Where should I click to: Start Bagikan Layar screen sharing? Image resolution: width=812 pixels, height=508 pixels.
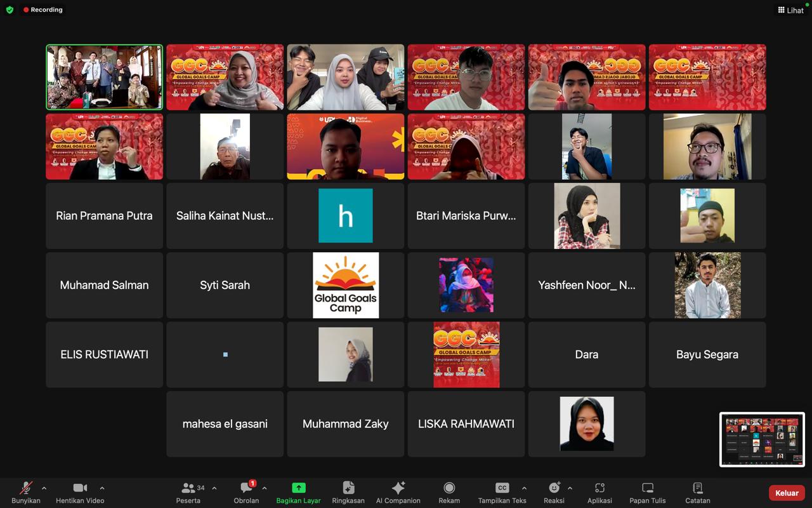tap(298, 492)
